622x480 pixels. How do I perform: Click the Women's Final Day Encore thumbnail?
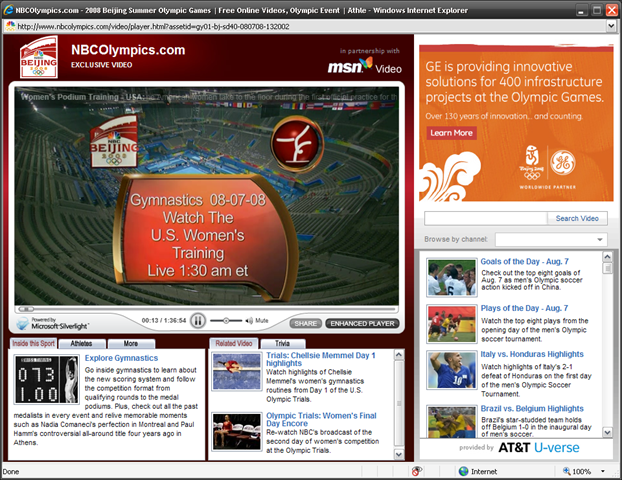click(x=236, y=432)
